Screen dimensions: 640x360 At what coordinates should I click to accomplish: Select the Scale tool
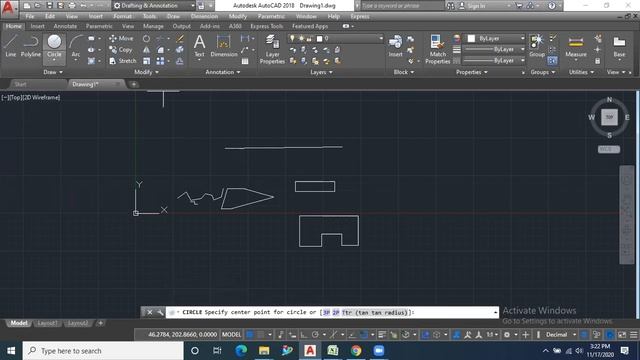point(146,61)
